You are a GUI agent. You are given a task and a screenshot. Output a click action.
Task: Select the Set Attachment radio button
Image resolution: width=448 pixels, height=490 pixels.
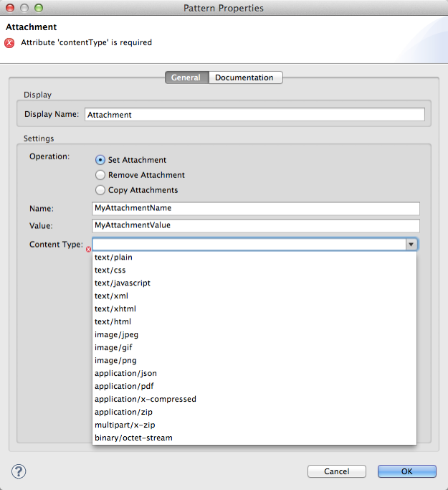click(100, 160)
